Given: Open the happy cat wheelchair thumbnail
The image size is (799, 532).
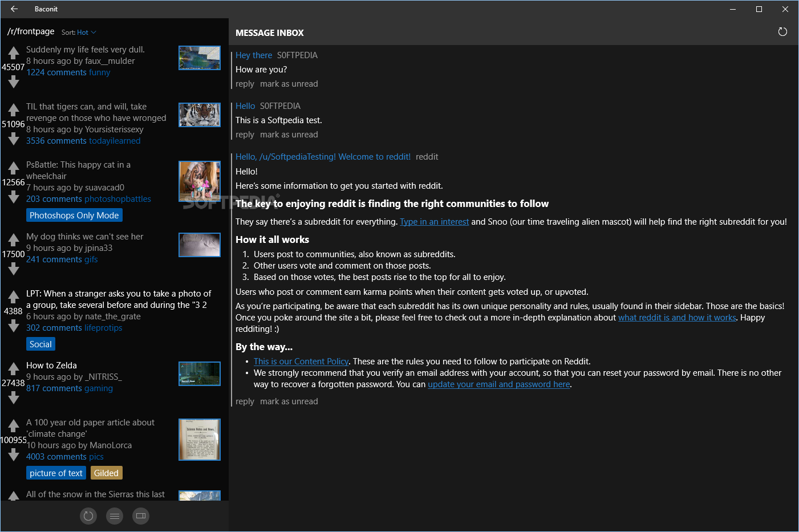Looking at the screenshot, I should [200, 181].
